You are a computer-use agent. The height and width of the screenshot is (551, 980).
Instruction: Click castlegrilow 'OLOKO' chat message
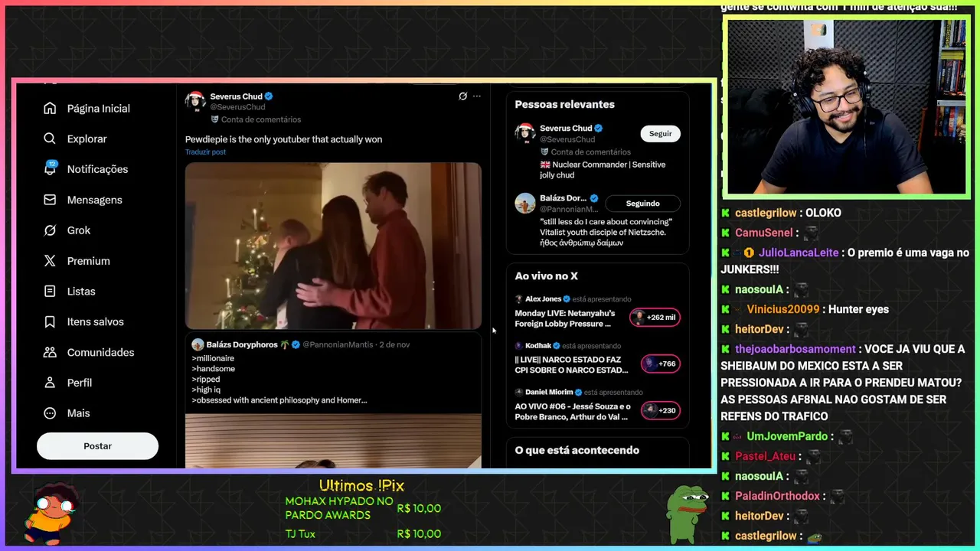coord(823,213)
